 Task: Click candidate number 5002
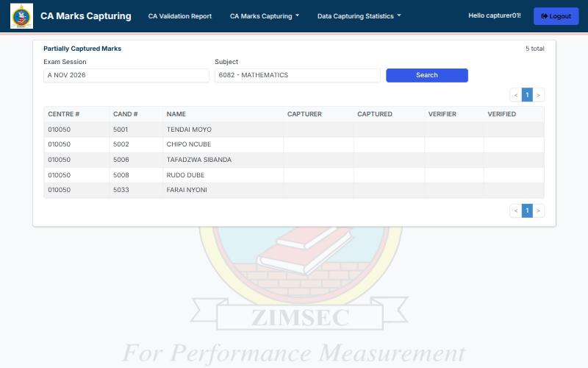coord(121,144)
